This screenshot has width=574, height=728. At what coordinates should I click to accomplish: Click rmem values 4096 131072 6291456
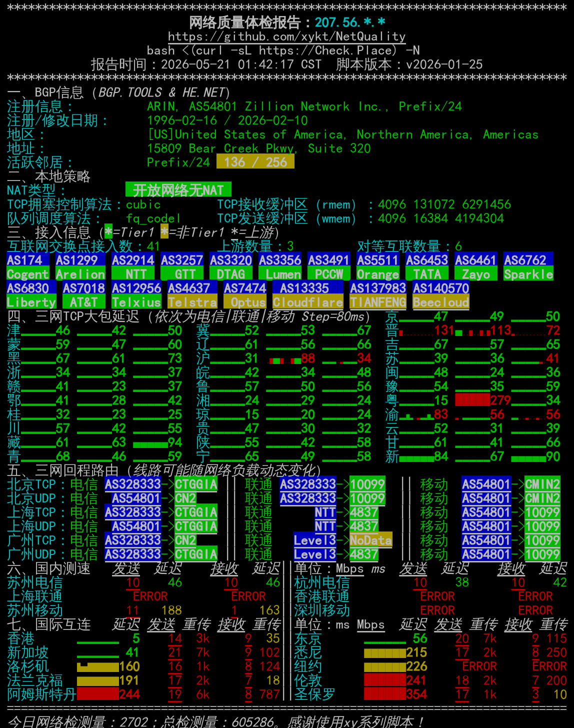point(444,204)
